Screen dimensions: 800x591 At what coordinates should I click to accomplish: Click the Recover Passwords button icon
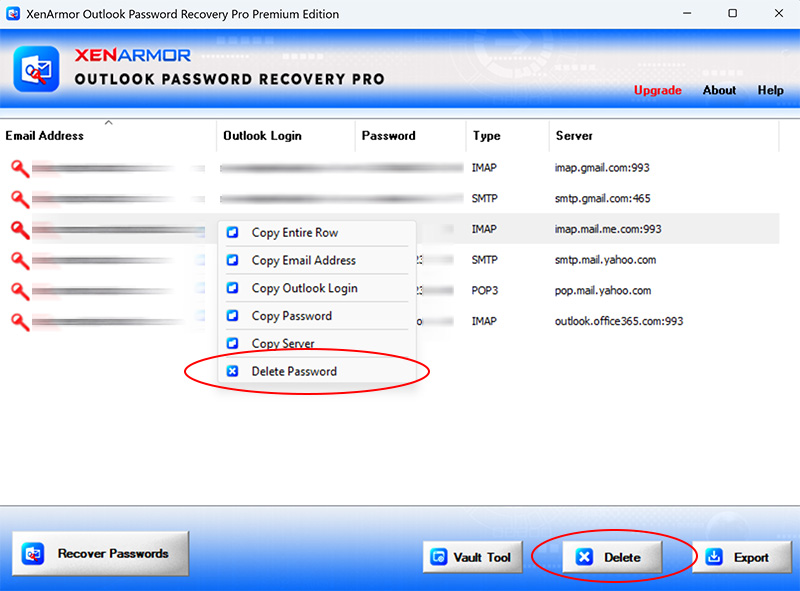(33, 554)
